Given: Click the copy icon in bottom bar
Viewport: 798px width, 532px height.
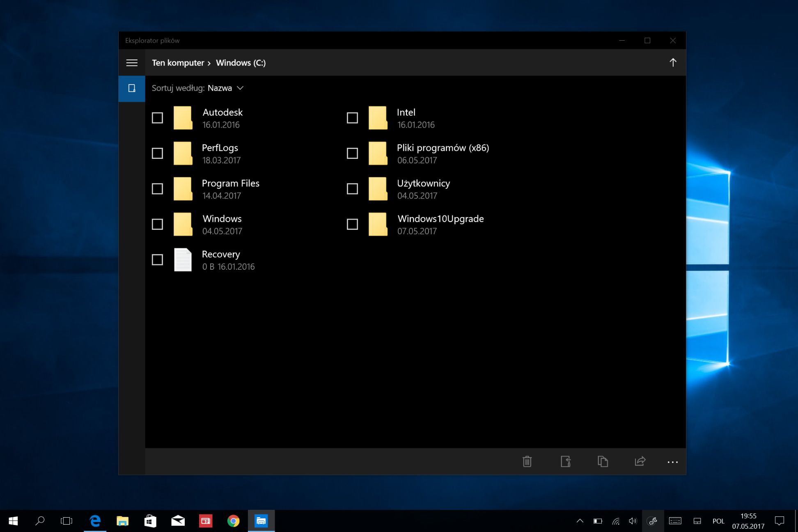Looking at the screenshot, I should [x=603, y=461].
